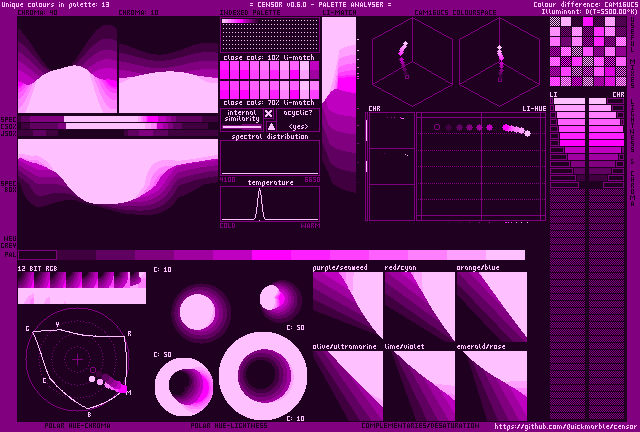This screenshot has height=432, width=640.
Task: Click the small C: 50 hue-lightness disc at top
Action: coord(273,297)
